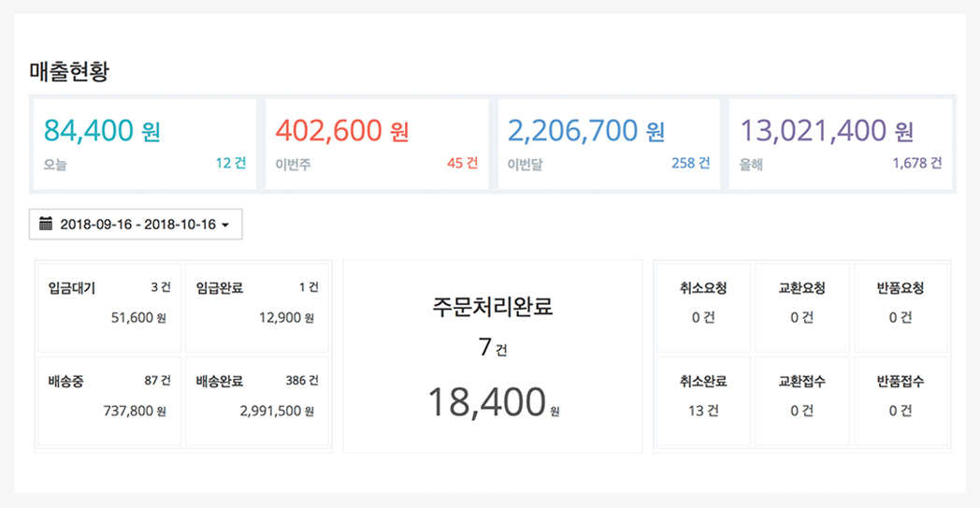
Task: Open the 반품접수 tile
Action: [x=901, y=401]
